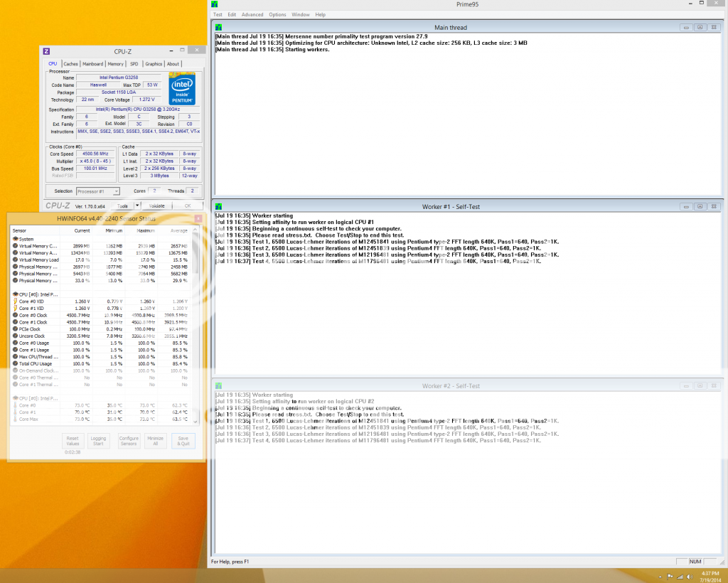
Task: Open the Advanced menu in Prime95
Action: pyautogui.click(x=252, y=14)
